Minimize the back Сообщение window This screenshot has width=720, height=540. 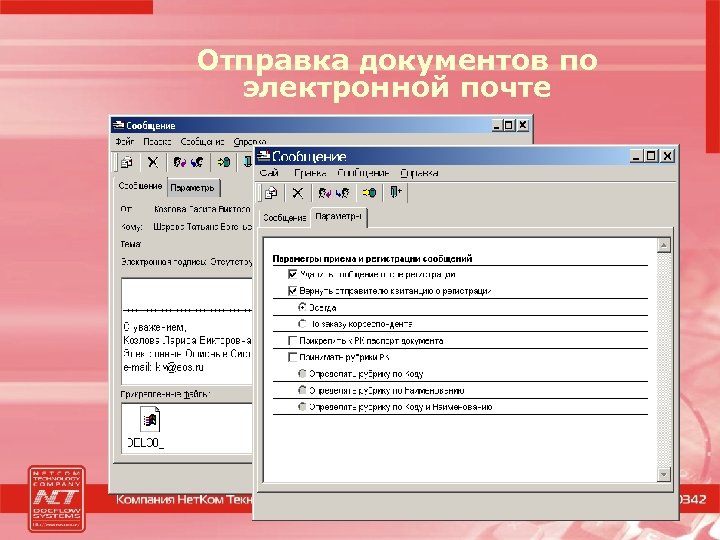click(x=496, y=125)
